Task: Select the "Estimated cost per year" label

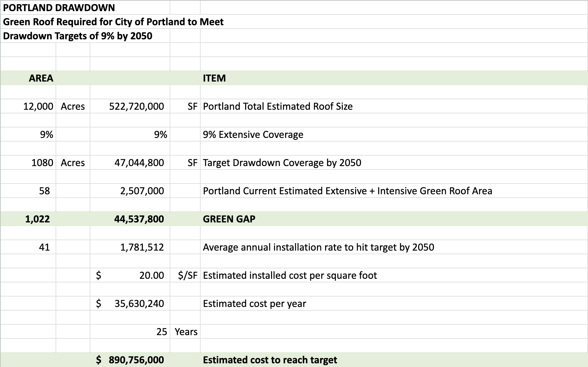Action: point(255,304)
